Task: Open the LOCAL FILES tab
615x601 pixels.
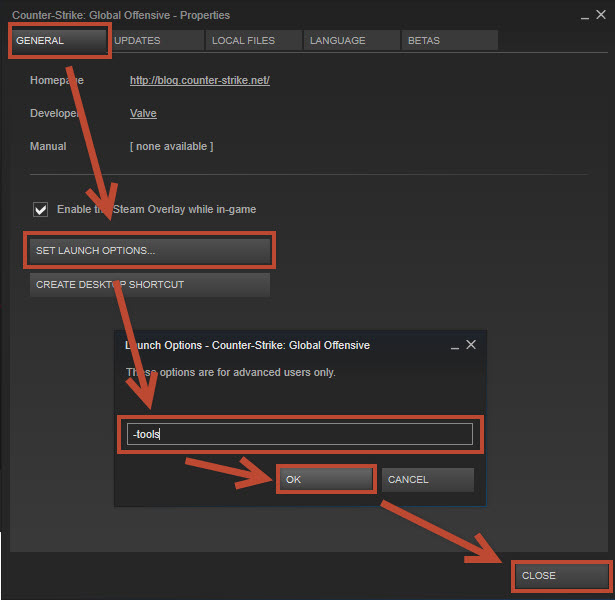Action: pos(253,41)
